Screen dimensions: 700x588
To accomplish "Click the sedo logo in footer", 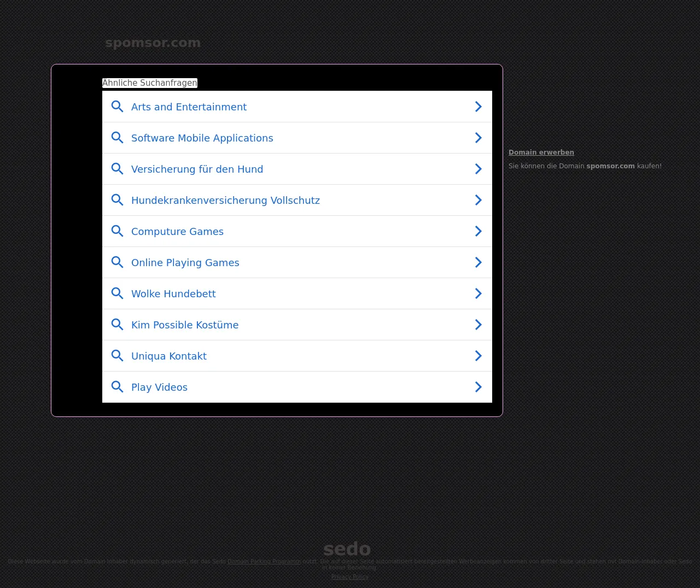I will (x=347, y=549).
